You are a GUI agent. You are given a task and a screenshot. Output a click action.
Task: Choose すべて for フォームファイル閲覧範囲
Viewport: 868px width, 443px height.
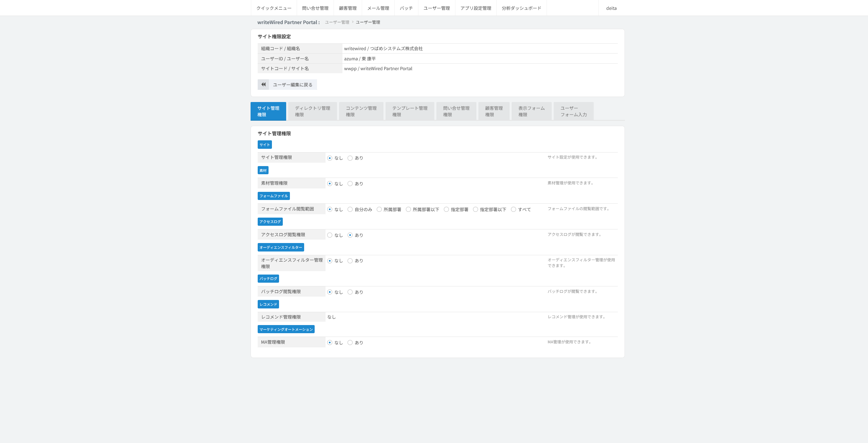coord(513,209)
